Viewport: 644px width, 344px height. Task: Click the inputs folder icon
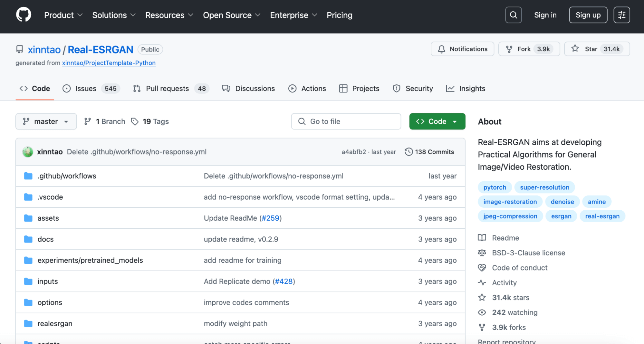[28, 281]
